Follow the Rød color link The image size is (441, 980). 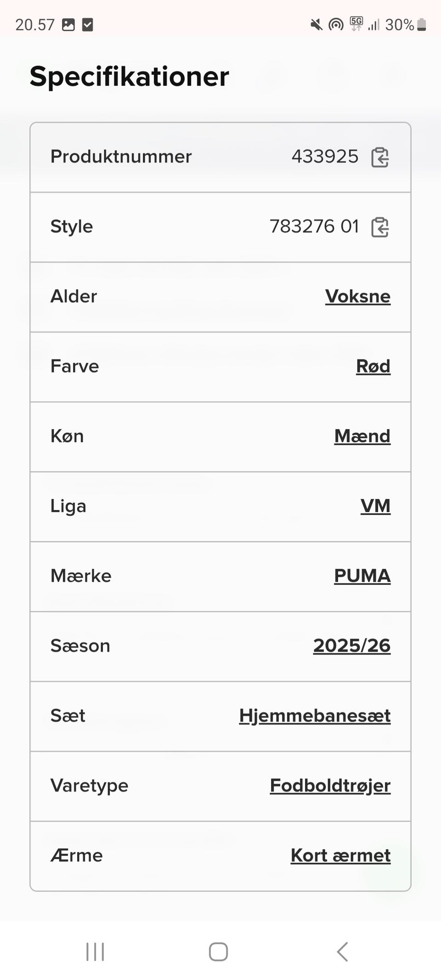(373, 366)
